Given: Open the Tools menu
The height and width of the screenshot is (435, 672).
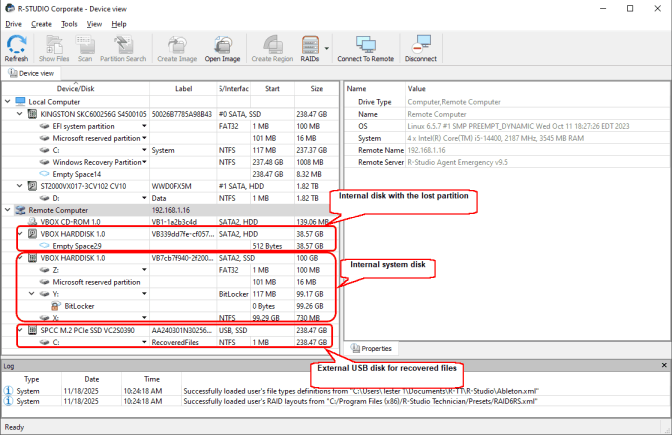Looking at the screenshot, I should click(x=69, y=23).
